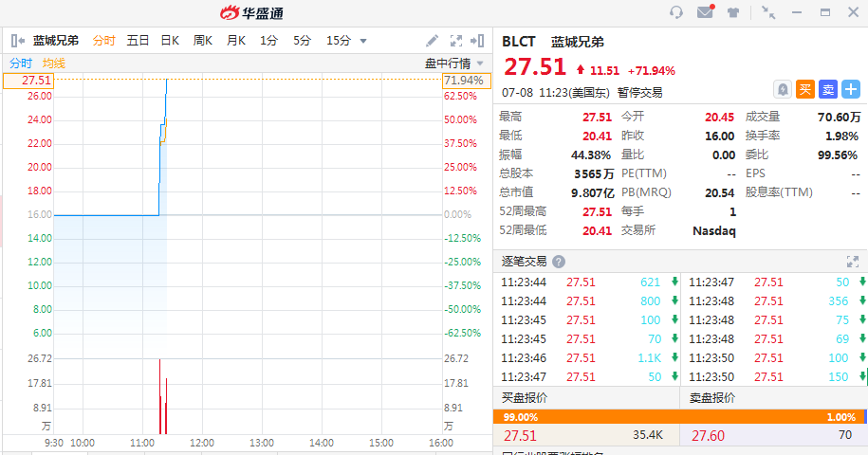Click the help icon beside 逐笔交易

click(x=559, y=262)
